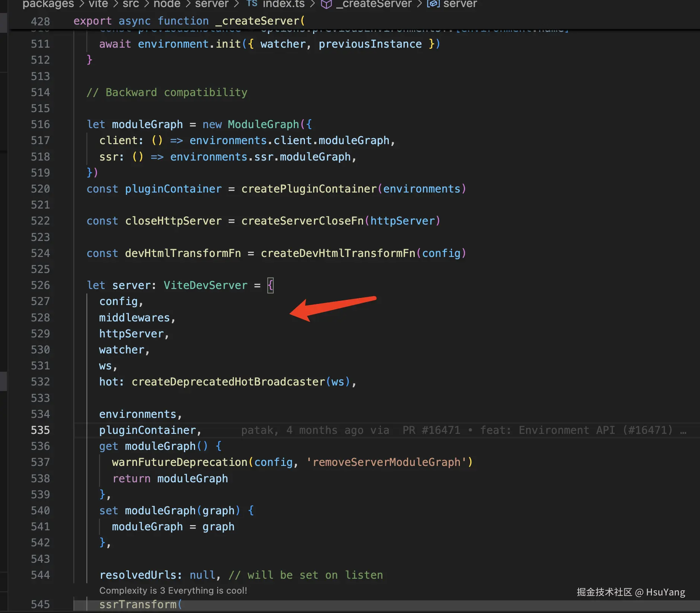The width and height of the screenshot is (700, 613).
Task: Select the index.ts breadcrumb item
Action: click(x=284, y=4)
